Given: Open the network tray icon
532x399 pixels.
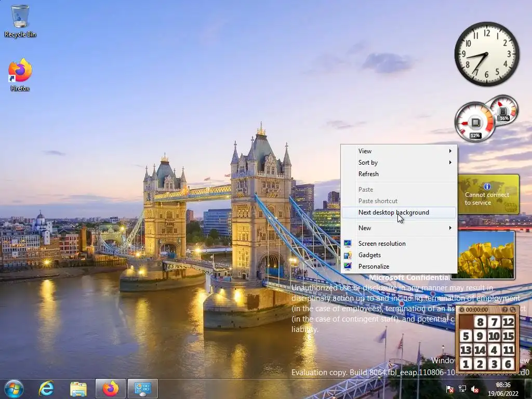Looking at the screenshot, I should pyautogui.click(x=462, y=389).
